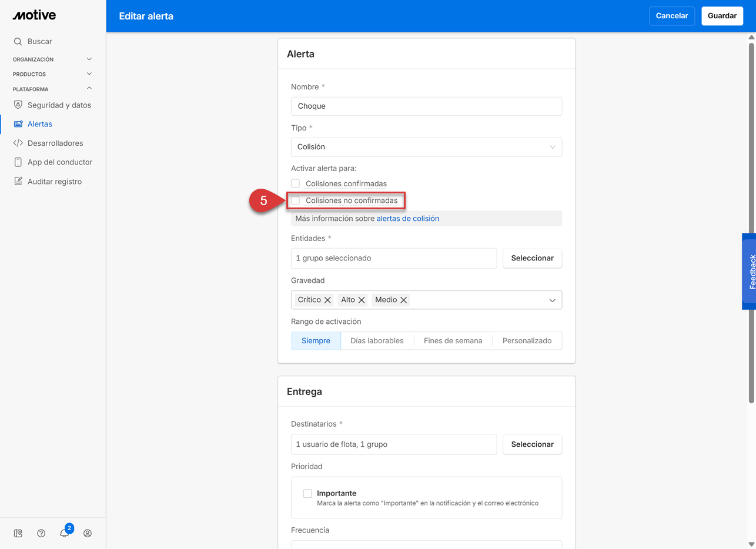Click the Nombre field containing Choque
This screenshot has width=756, height=549.
(x=426, y=106)
